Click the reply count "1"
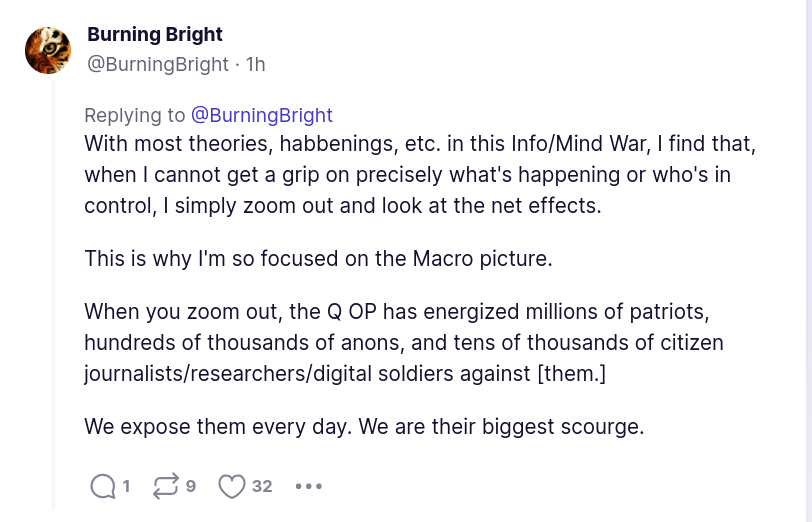This screenshot has height=522, width=812. click(126, 486)
